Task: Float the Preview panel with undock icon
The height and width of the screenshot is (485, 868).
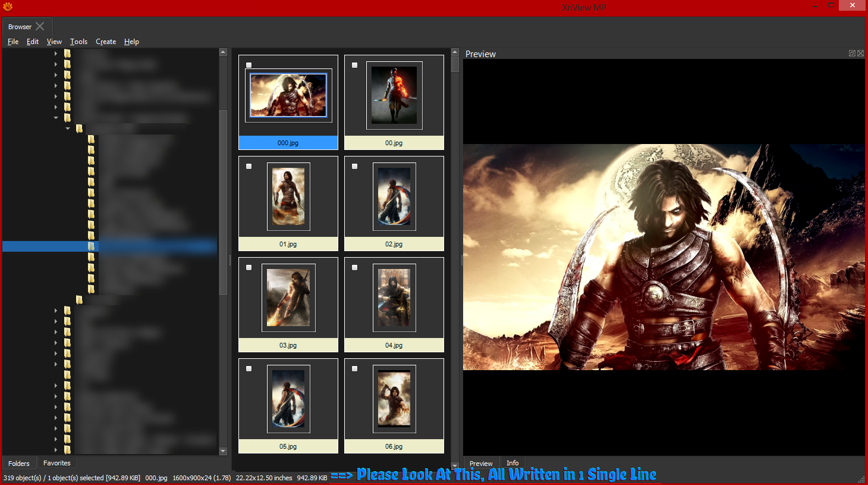Action: (x=852, y=54)
